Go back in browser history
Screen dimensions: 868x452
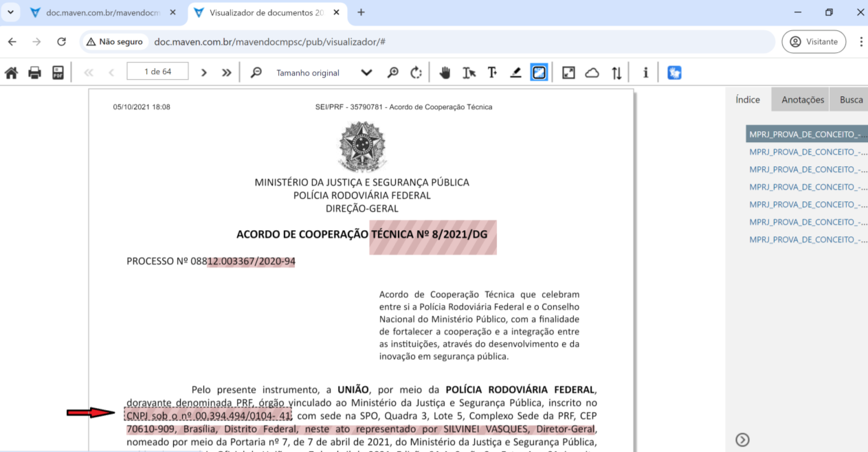coord(12,42)
